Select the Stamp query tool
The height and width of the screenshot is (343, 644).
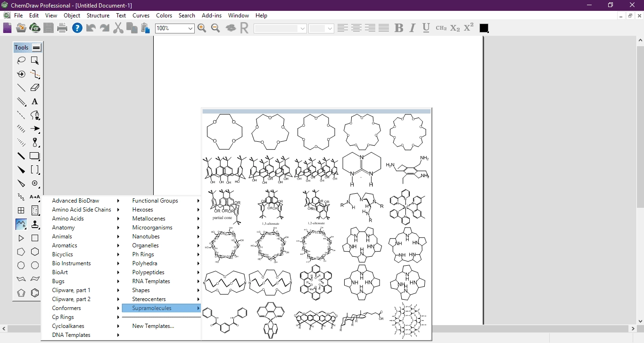(x=35, y=224)
